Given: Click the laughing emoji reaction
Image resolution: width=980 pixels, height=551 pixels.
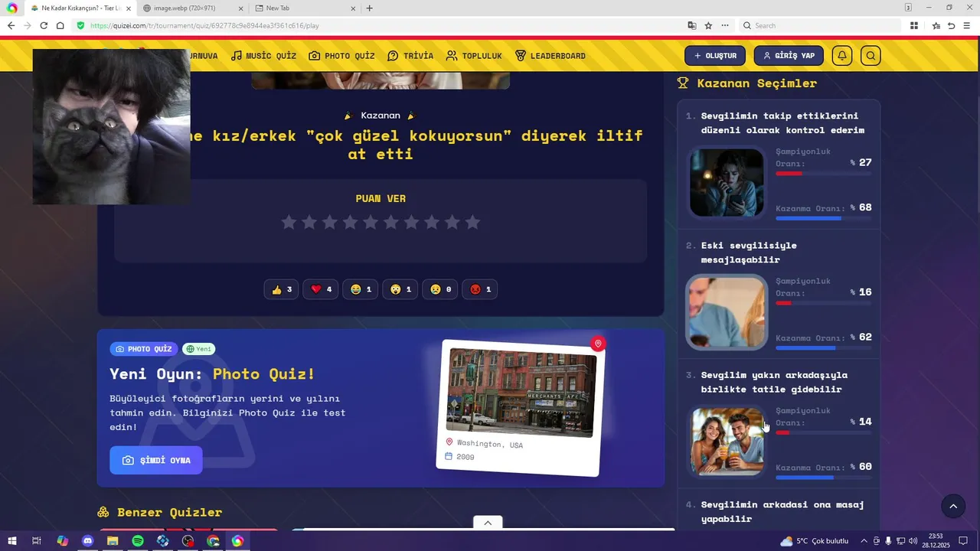Looking at the screenshot, I should [361, 289].
